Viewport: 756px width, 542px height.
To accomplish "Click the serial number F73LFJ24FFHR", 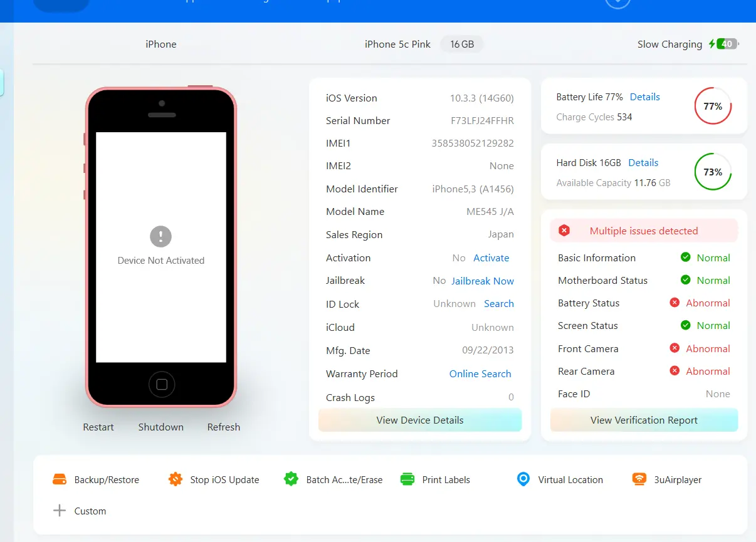I will [x=482, y=121].
